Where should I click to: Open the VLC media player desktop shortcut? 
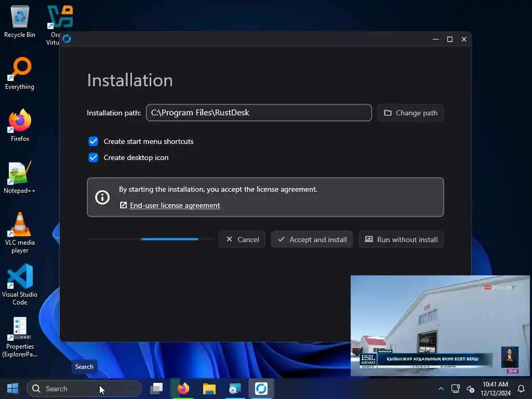[20, 233]
